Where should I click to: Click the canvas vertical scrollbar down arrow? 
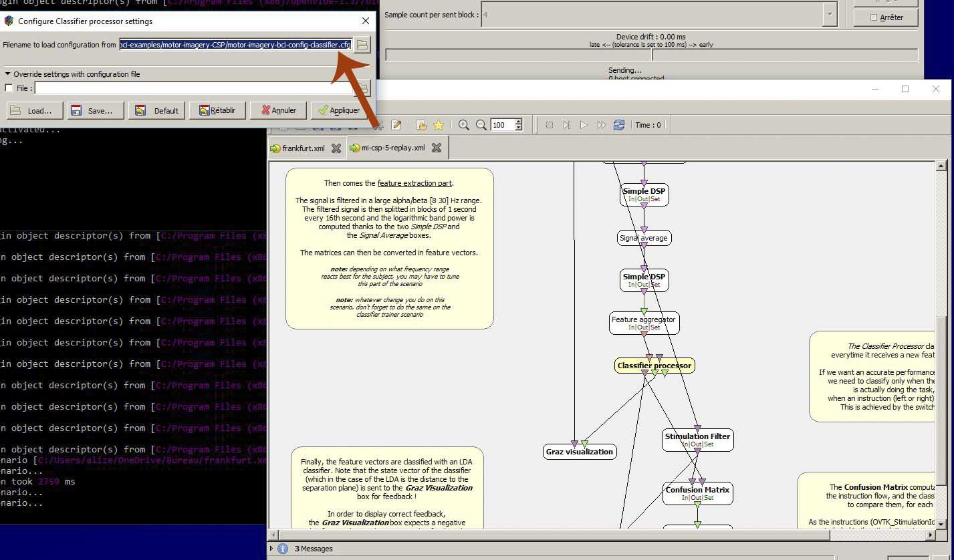tap(941, 525)
